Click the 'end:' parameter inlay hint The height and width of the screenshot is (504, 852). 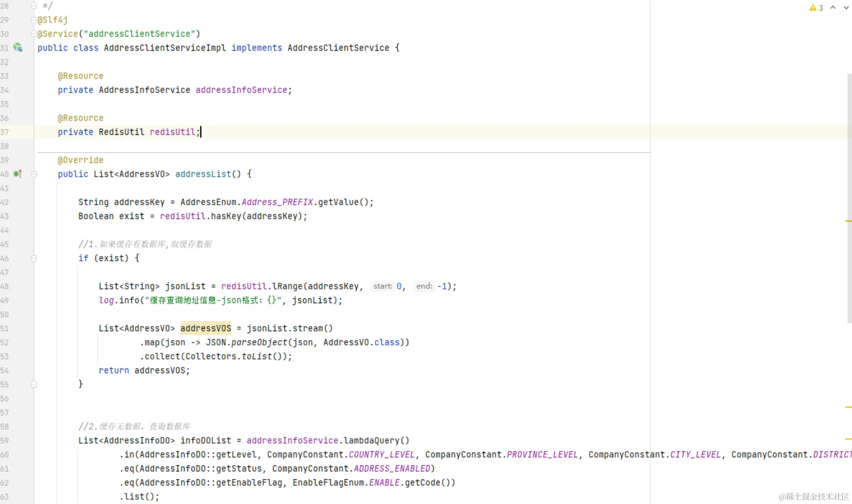(424, 286)
